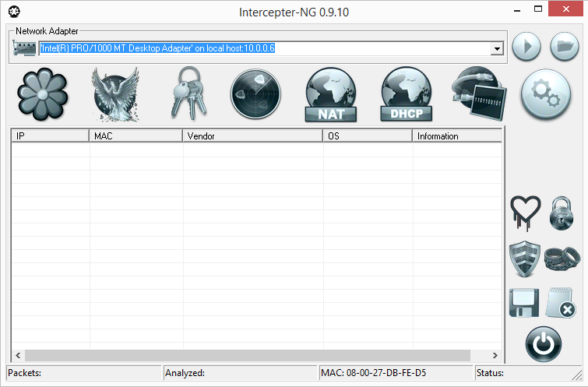This screenshot has height=387, width=588.
Task: Click the chained rings icon
Action: (562, 259)
